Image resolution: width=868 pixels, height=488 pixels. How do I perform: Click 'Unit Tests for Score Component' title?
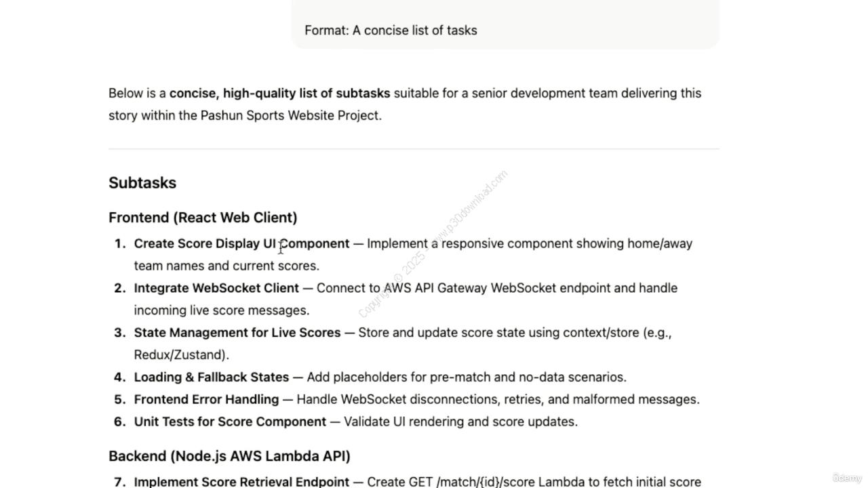[x=230, y=422]
